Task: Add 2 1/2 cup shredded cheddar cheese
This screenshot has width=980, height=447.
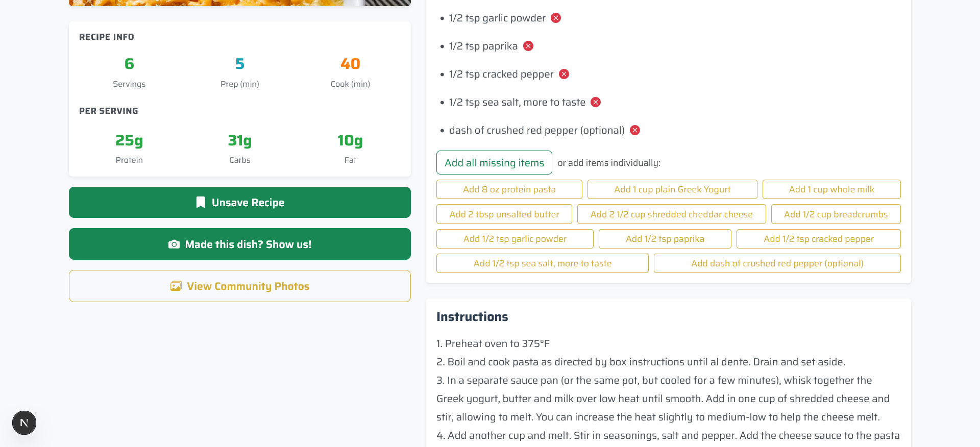Action: point(671,214)
